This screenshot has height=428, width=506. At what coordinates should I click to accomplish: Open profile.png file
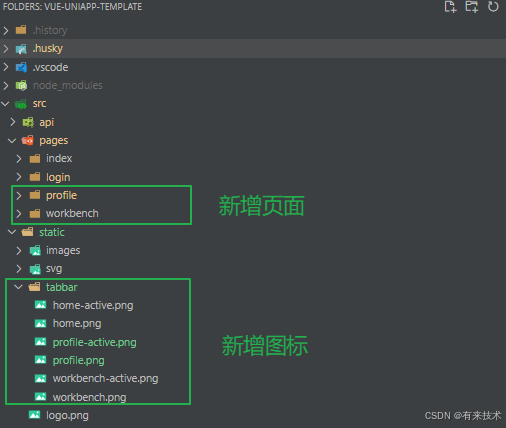coord(79,361)
